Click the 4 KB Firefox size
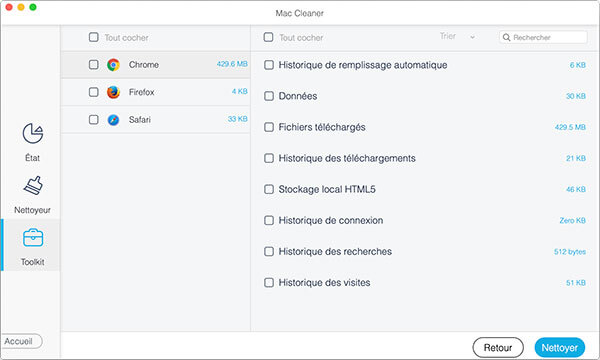This screenshot has width=600, height=360. pyautogui.click(x=240, y=91)
